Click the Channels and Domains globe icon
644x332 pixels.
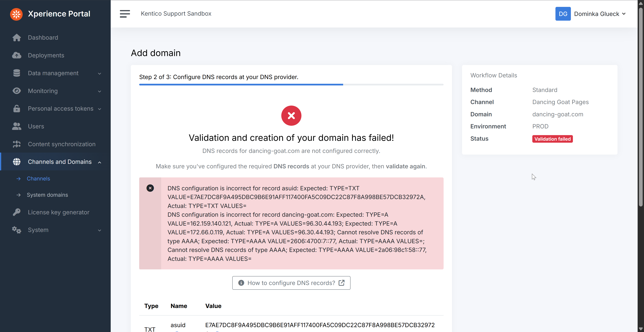pos(17,162)
